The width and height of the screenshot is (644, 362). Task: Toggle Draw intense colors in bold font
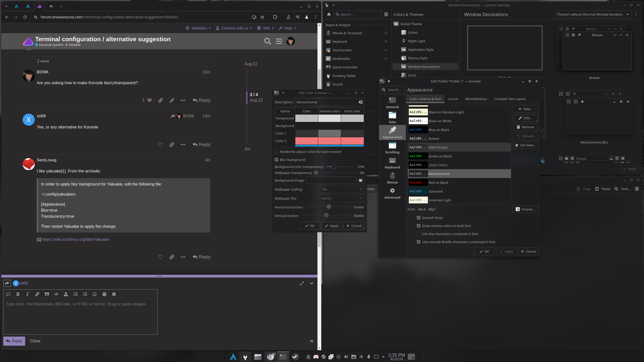tap(419, 226)
